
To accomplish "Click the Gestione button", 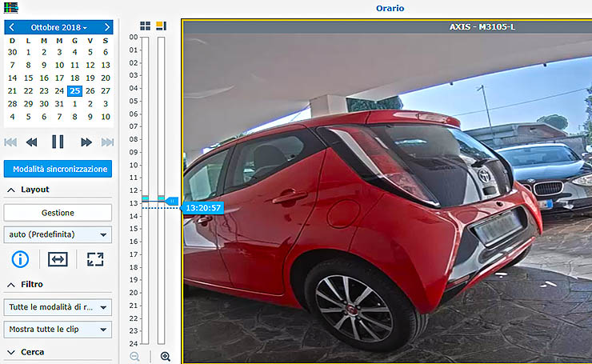I will click(58, 213).
